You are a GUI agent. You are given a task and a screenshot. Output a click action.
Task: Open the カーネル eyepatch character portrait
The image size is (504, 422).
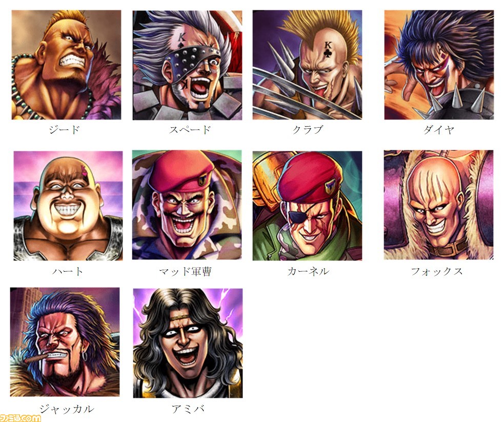click(307, 206)
